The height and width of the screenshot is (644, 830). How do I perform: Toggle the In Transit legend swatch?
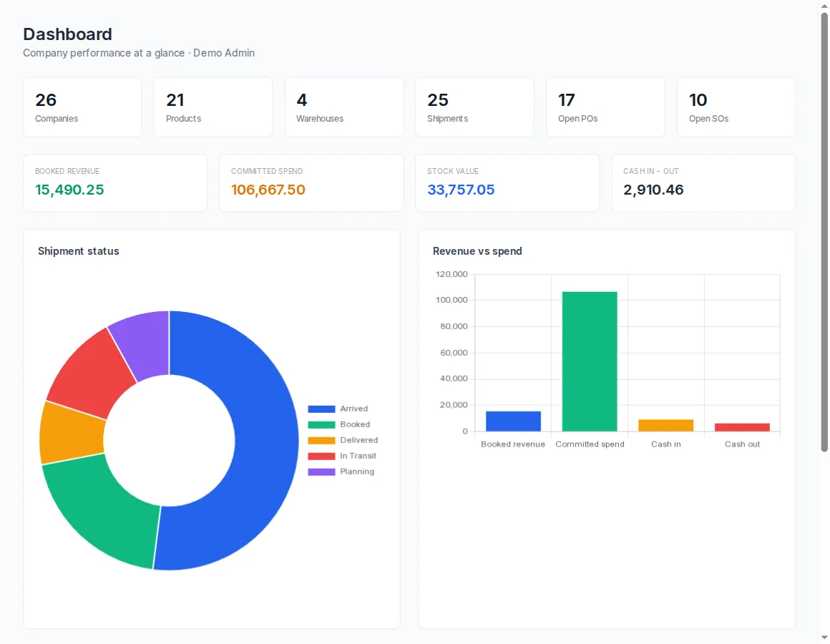tap(321, 456)
